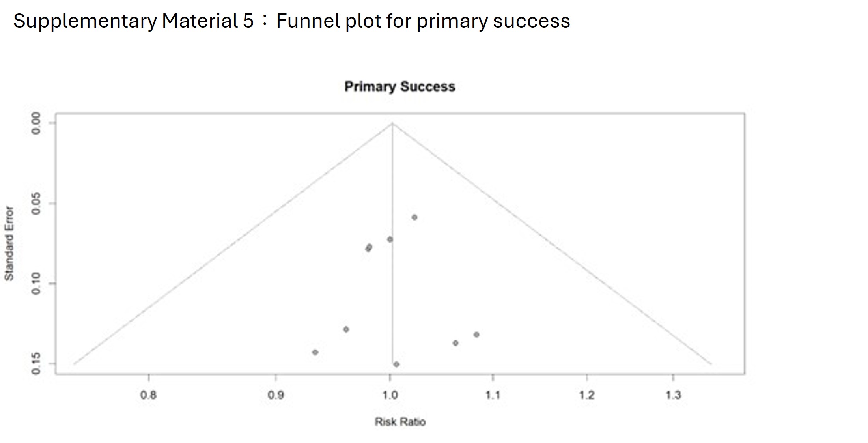Click the 'Risk Ratio' x-axis label
This screenshot has height=443, width=868.
tap(400, 422)
